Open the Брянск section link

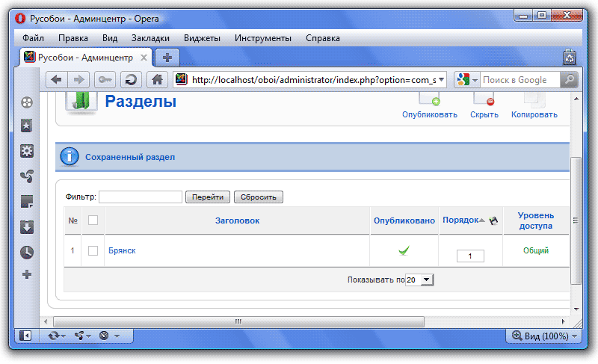click(x=122, y=251)
